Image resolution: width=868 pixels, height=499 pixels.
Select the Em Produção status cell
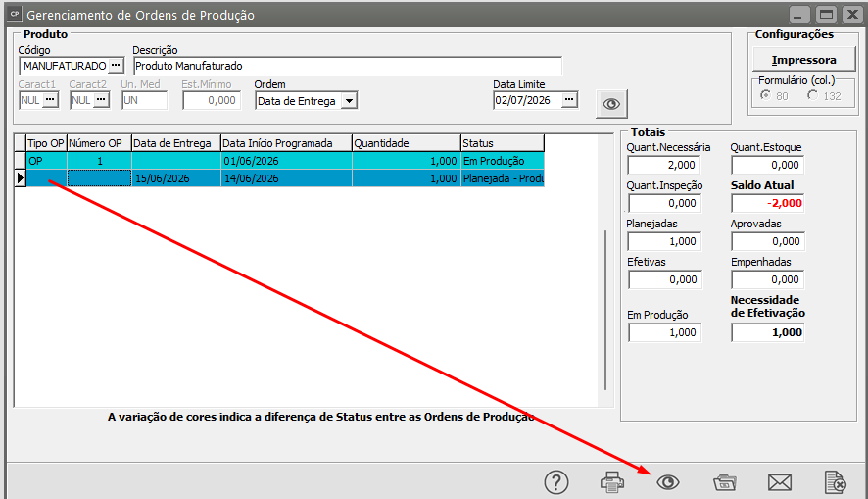coord(503,161)
